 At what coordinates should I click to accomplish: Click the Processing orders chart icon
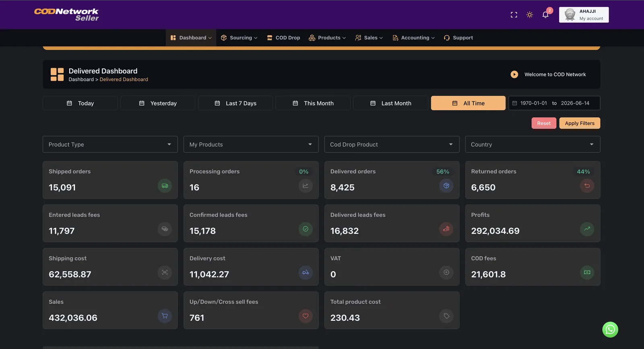[x=305, y=186]
